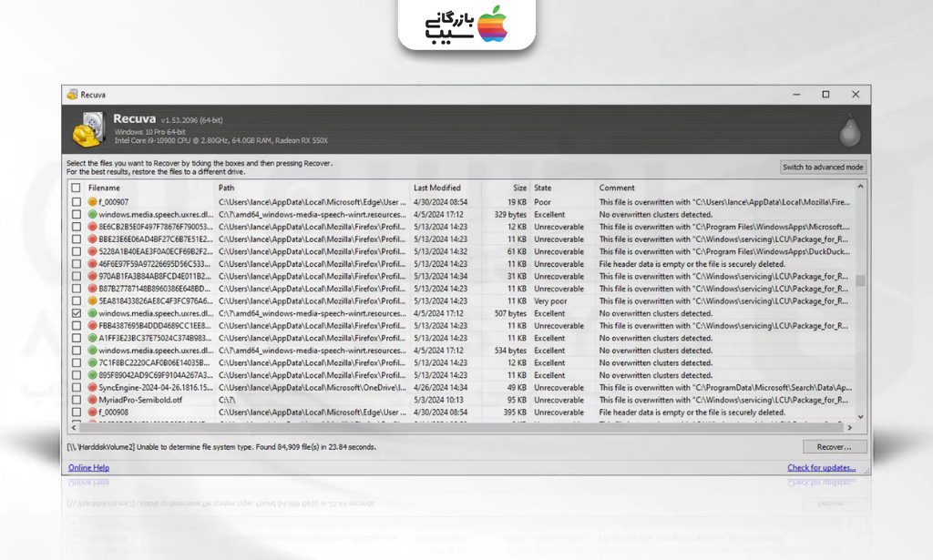Tick checkbox for 895F89042AD9C69F9104A267A3 file
The image size is (933, 560).
pyautogui.click(x=77, y=375)
